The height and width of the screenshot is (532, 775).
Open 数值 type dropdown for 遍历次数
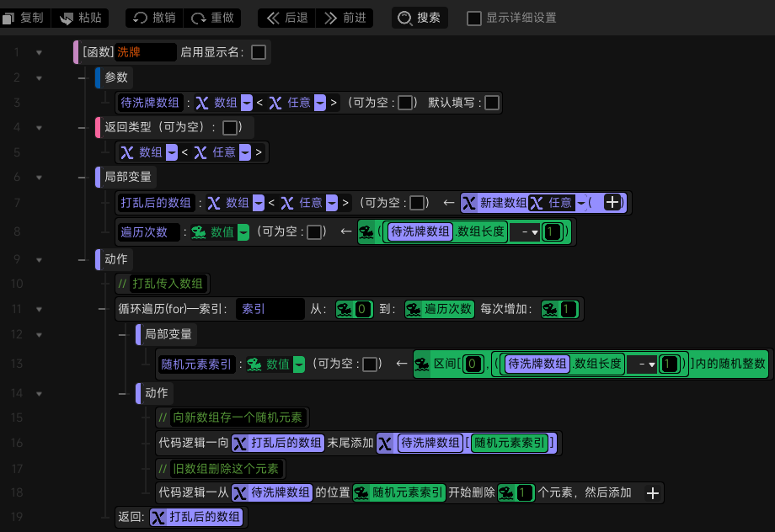point(243,232)
